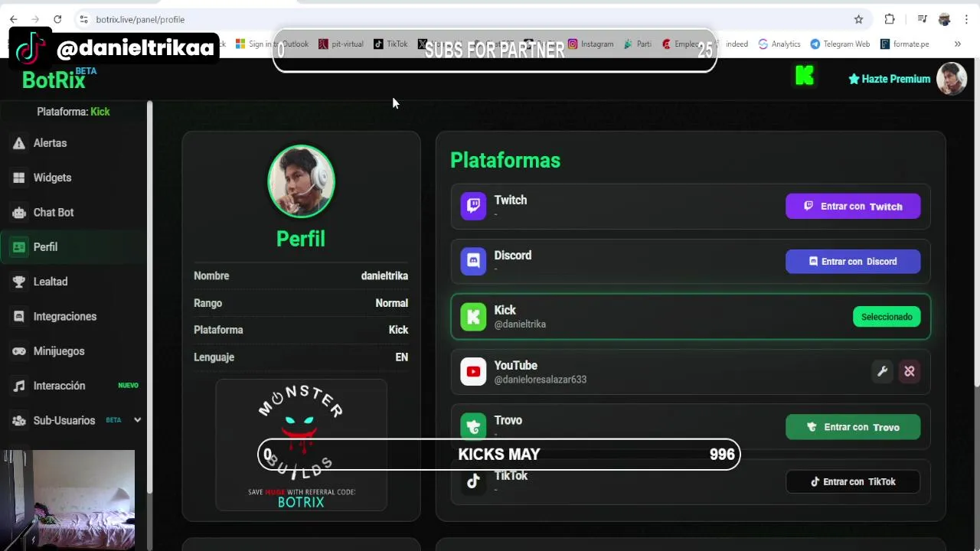
Task: Click the Twitch platform logo icon
Action: (x=473, y=206)
